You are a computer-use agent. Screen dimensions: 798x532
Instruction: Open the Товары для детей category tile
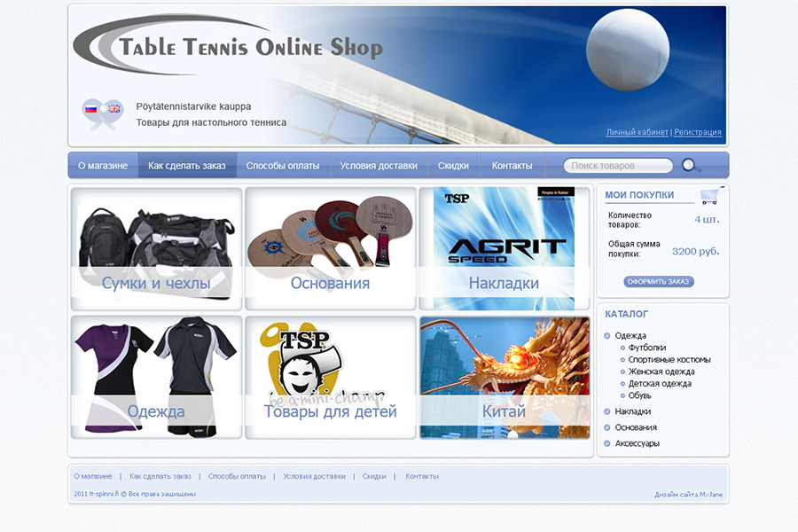(330, 378)
